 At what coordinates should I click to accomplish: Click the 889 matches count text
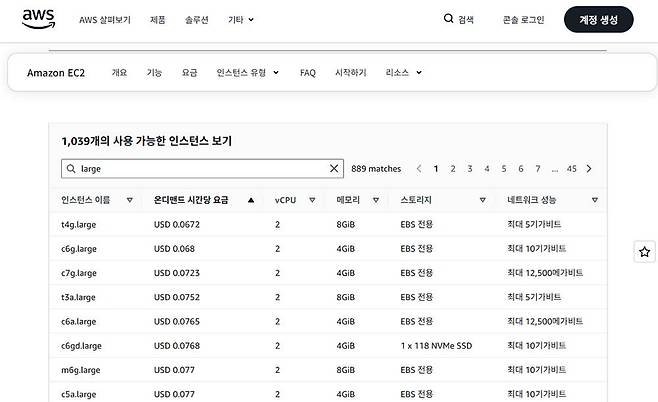pos(376,169)
